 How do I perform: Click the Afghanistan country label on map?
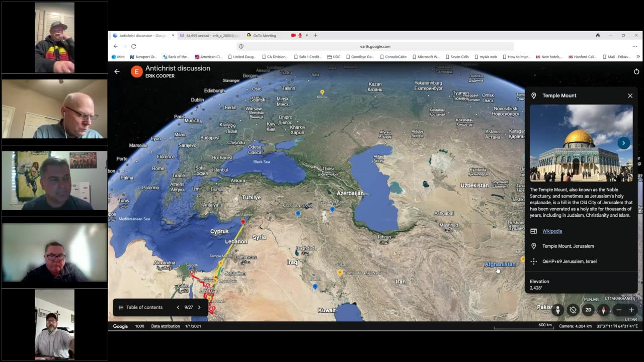click(500, 264)
